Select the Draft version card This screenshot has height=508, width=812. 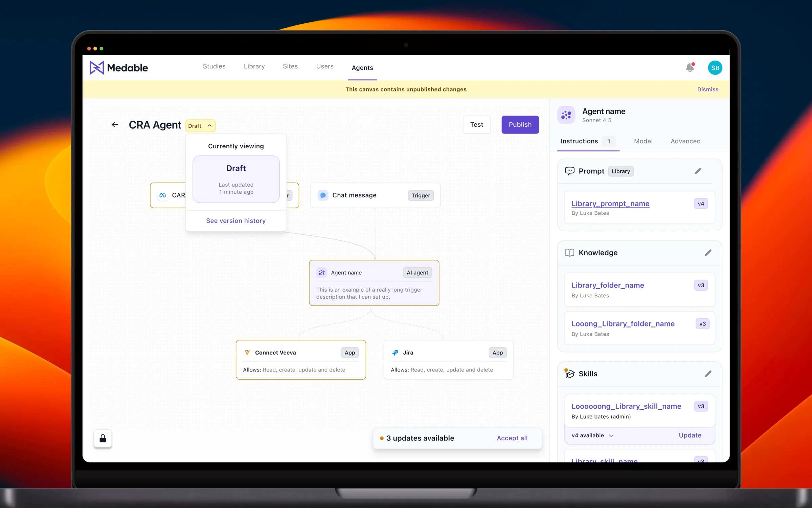[x=236, y=179]
